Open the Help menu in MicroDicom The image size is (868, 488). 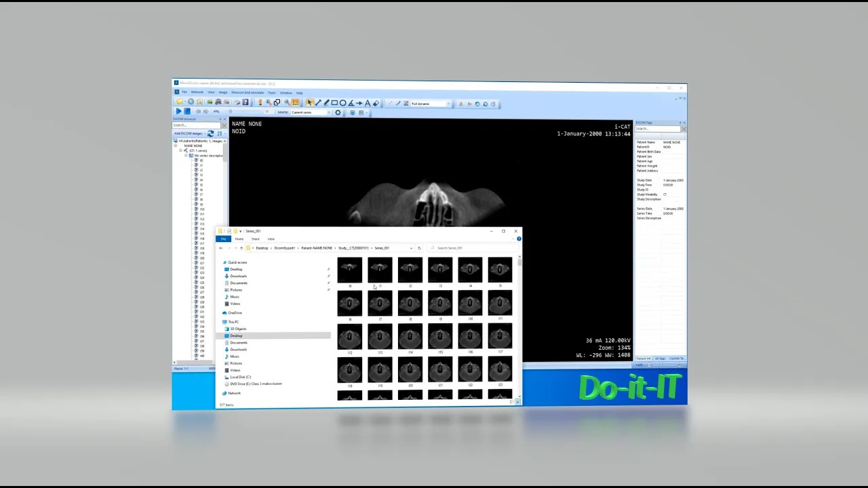(x=299, y=92)
